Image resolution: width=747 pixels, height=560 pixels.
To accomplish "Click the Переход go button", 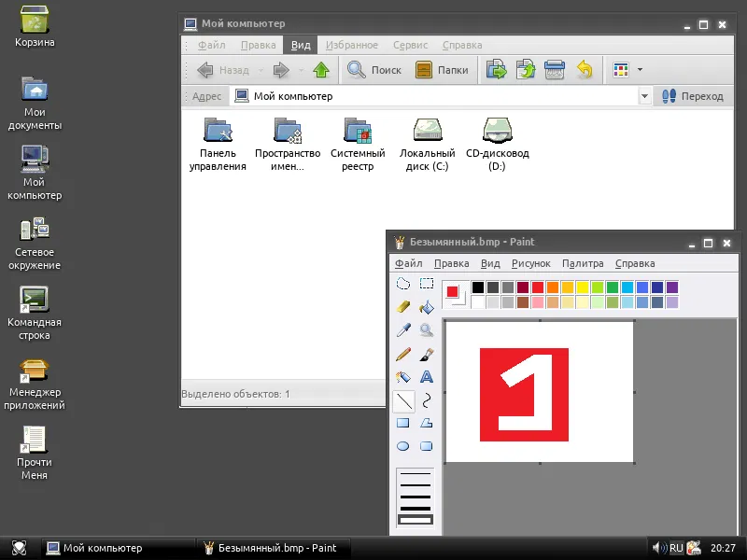I will pyautogui.click(x=693, y=96).
